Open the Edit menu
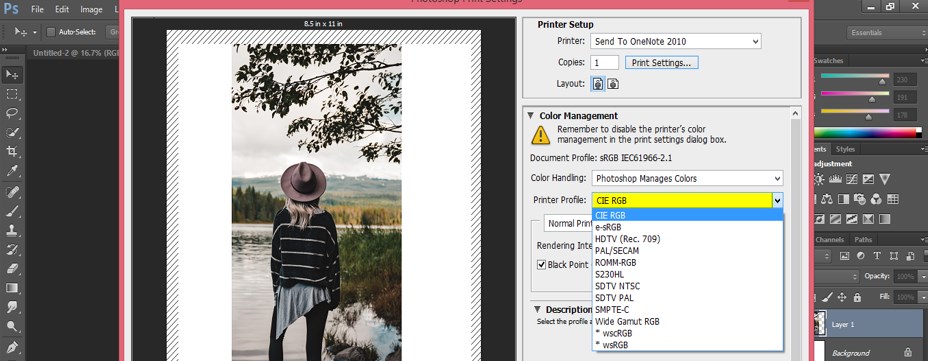 click(x=62, y=9)
